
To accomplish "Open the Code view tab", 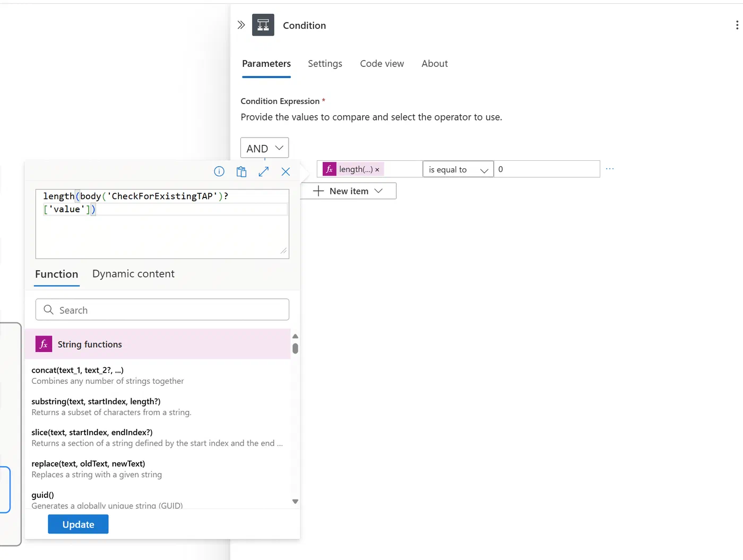I will pyautogui.click(x=382, y=64).
